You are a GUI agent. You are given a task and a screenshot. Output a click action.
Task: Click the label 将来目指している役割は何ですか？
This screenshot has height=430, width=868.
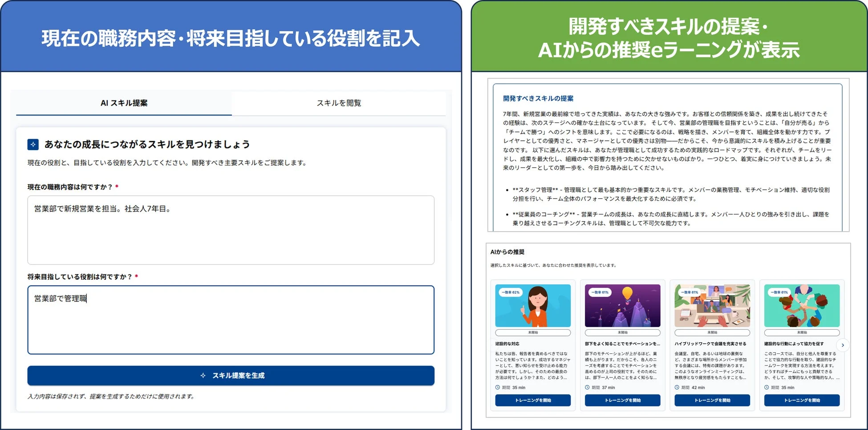[80, 277]
